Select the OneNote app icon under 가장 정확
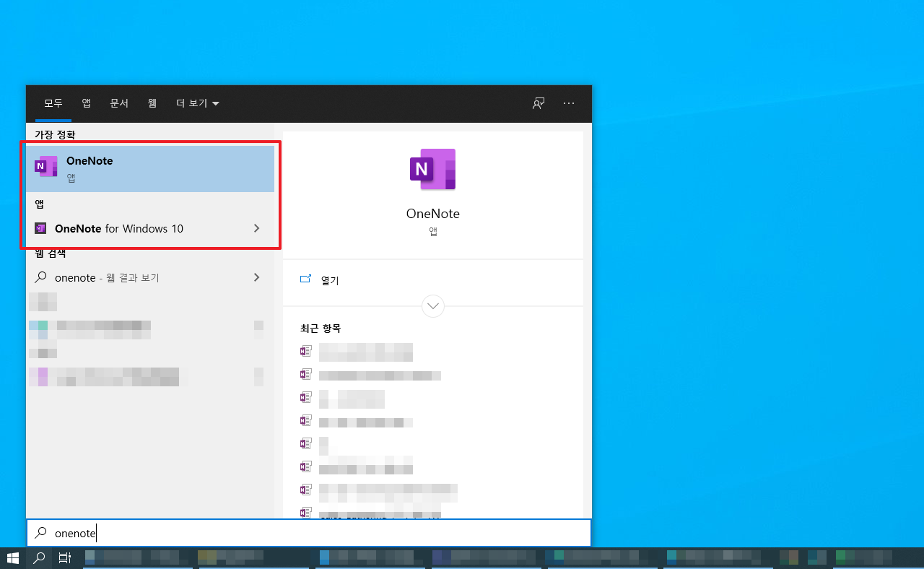Viewport: 924px width, 569px height. (45, 166)
